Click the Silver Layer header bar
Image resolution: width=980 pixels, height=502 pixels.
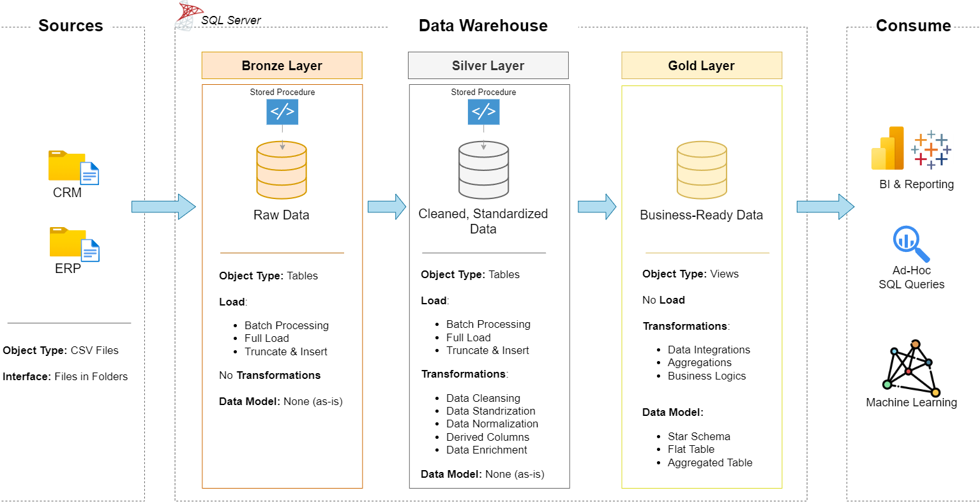point(488,65)
